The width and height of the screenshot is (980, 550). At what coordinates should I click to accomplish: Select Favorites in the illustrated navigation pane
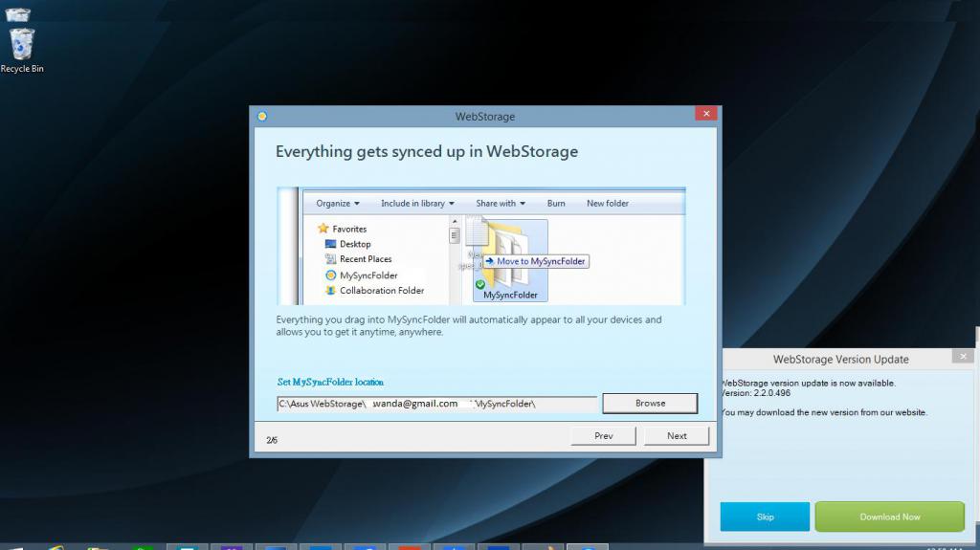[343, 229]
